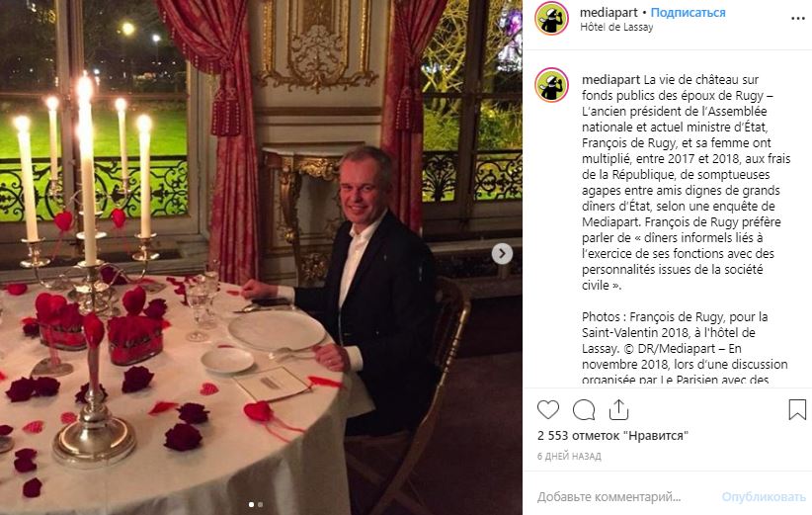Image resolution: width=812 pixels, height=515 pixels.
Task: Share the post with the upload arrow icon
Action: tap(618, 409)
